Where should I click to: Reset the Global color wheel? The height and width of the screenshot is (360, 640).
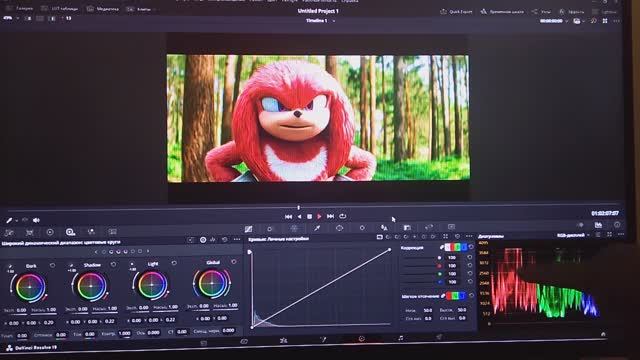click(233, 262)
